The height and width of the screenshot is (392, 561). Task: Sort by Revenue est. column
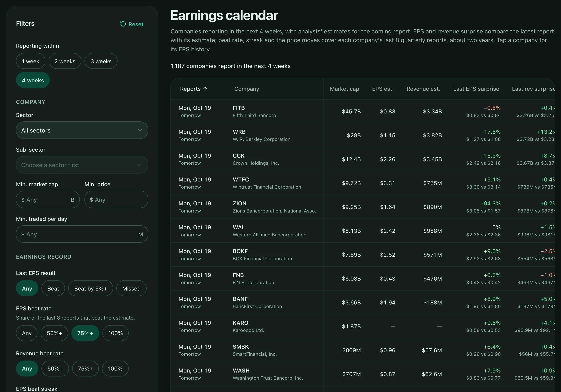tap(423, 89)
